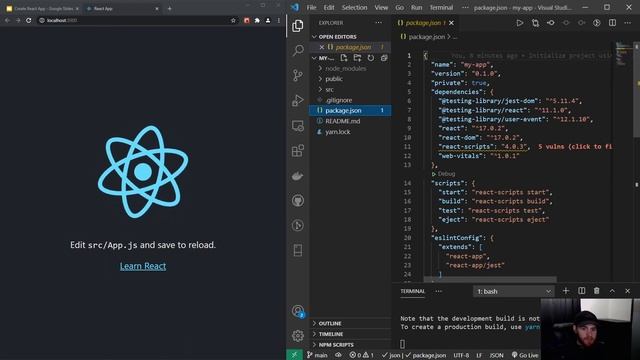
Task: Click the New Folder icon in explorer
Action: 357,58
